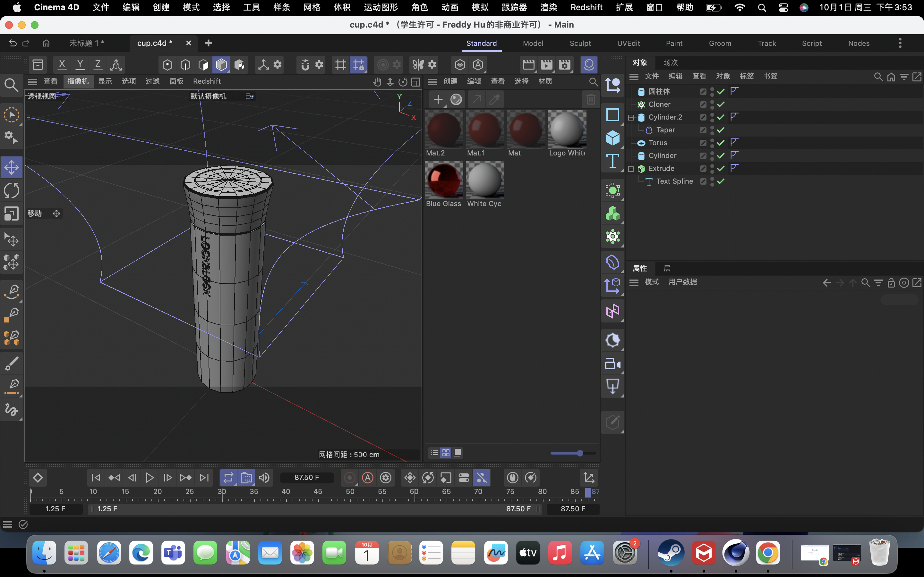
Task: Disable the green checkmark on Cloner
Action: point(720,104)
